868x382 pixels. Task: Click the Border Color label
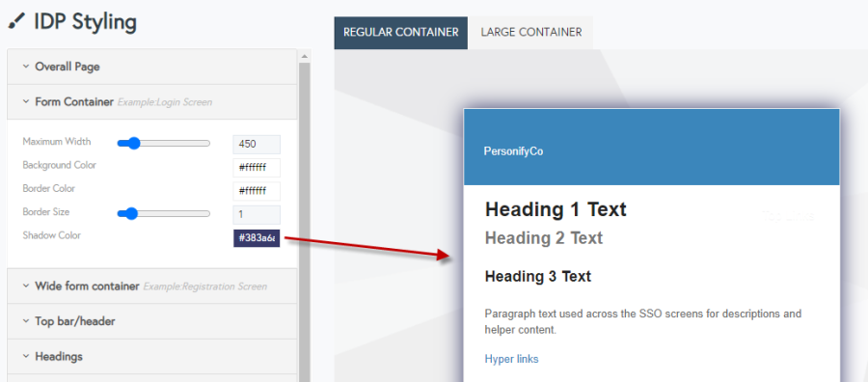click(49, 188)
